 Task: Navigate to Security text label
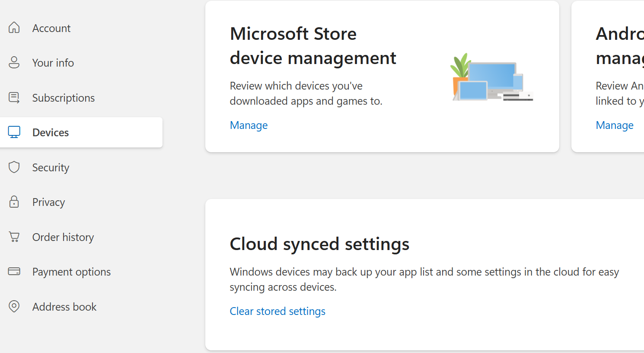point(51,168)
